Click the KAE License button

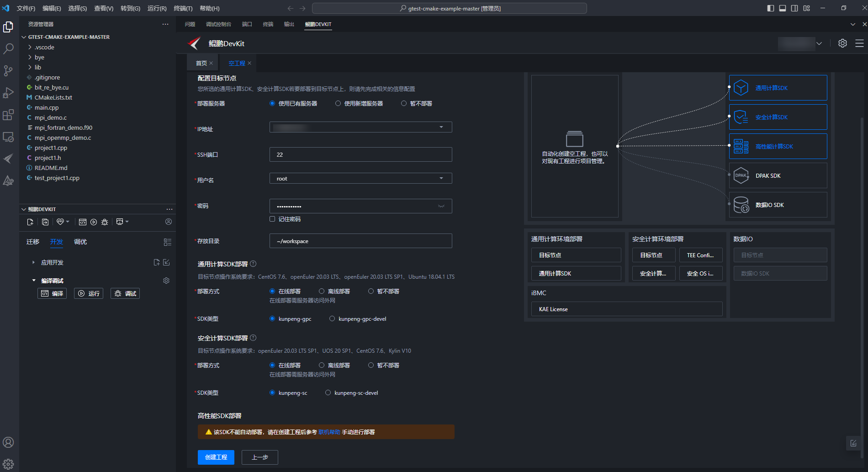pos(627,309)
